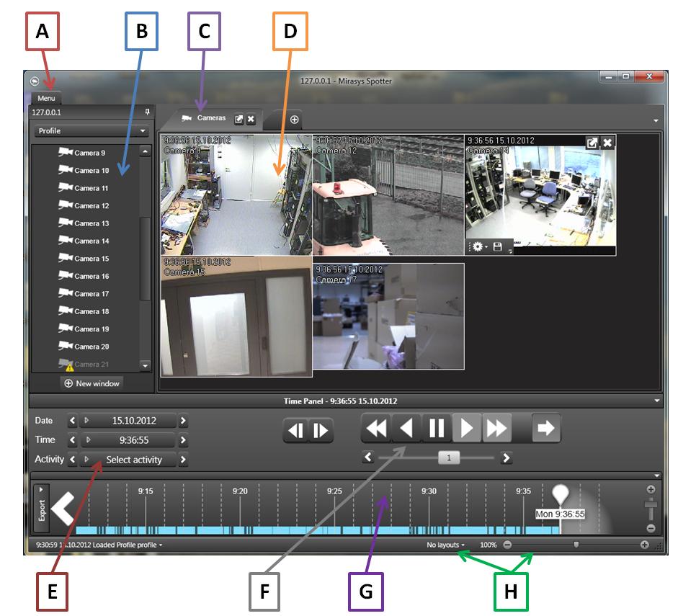Decrease playback speed with left arrow
The image size is (696, 616).
tap(368, 457)
